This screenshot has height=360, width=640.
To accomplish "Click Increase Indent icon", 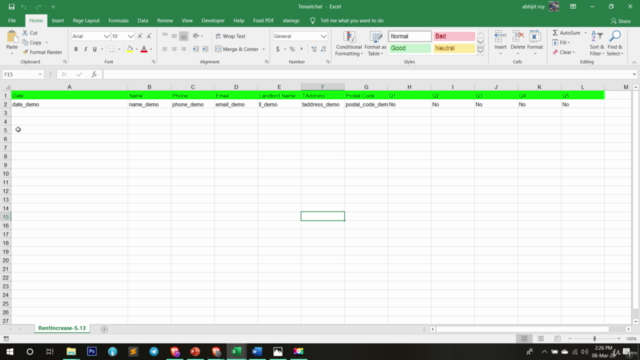I will pos(205,49).
